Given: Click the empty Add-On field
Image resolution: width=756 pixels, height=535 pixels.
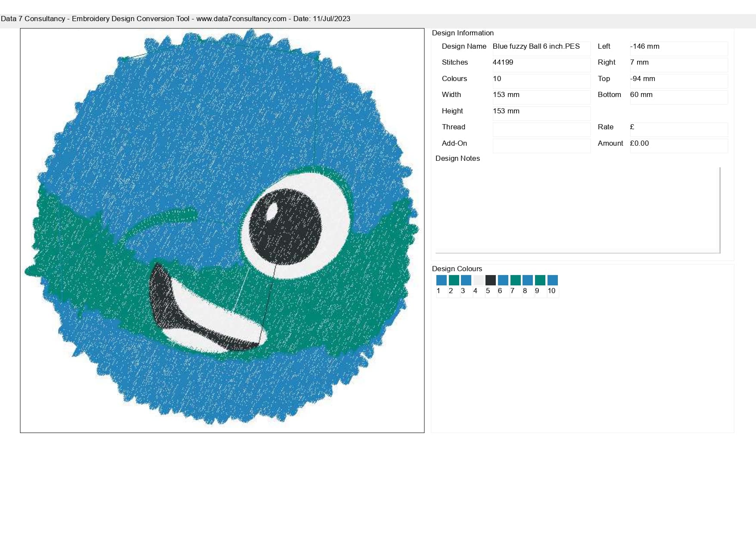Looking at the screenshot, I should coord(541,145).
